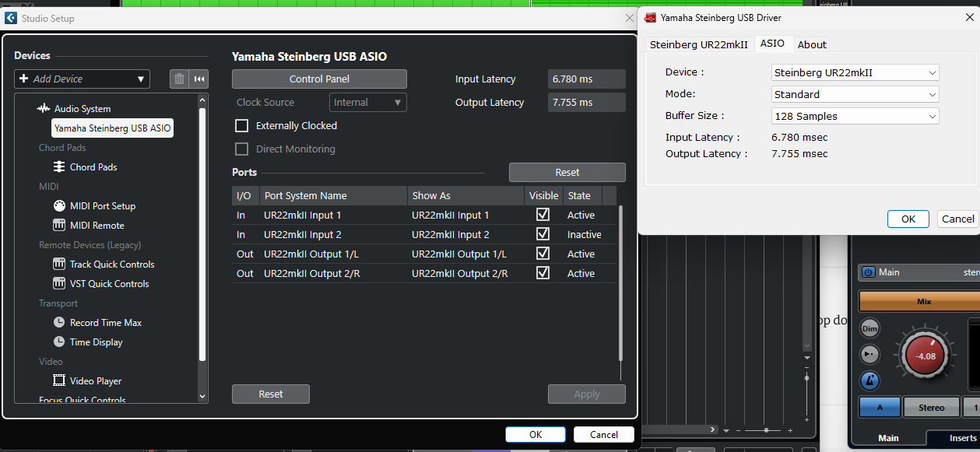Click the device list scrollbar down arrow
Viewport: 980px width, 452px height.
coord(203,396)
